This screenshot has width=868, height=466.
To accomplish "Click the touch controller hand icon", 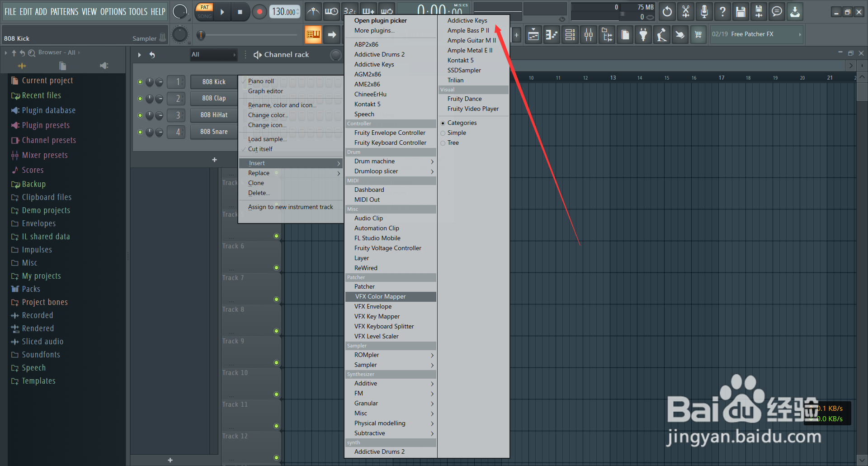I will pos(680,35).
